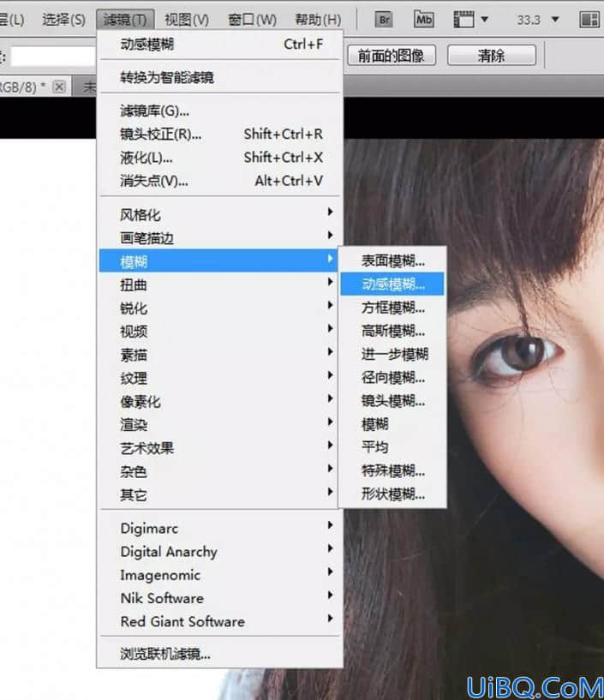Choose 浏览联机滤镜...
This screenshot has width=604, height=700.
220,654
